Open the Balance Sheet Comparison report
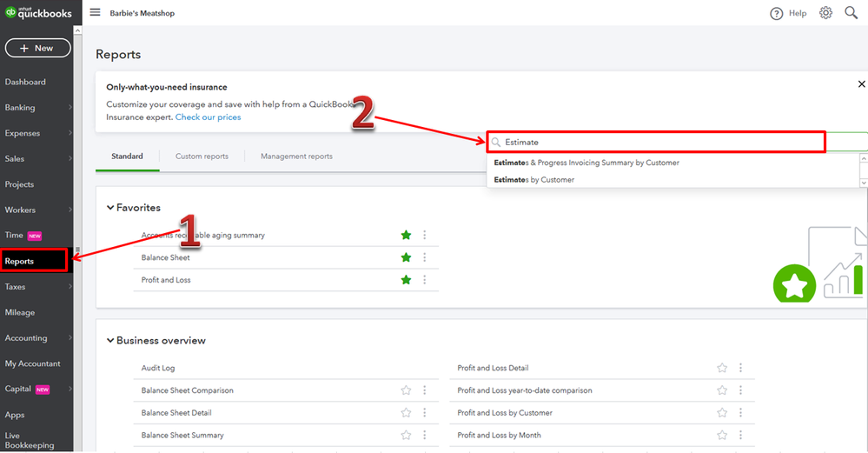The image size is (868, 453). (x=187, y=390)
